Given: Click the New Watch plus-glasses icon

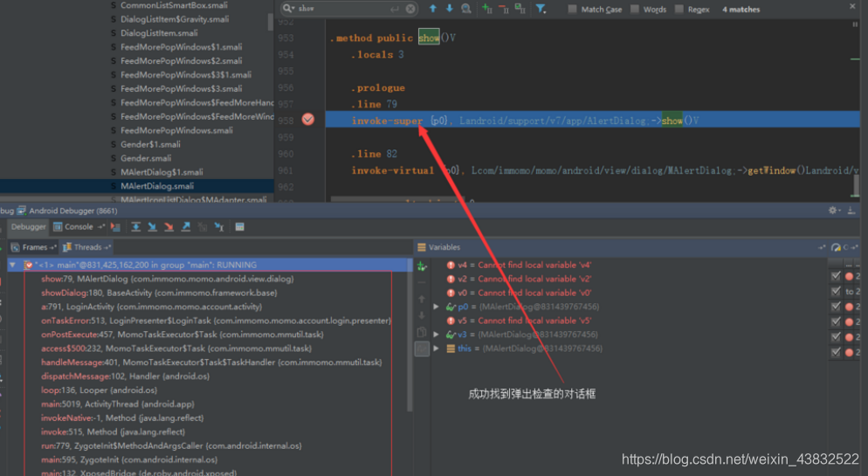Looking at the screenshot, I should [x=422, y=266].
